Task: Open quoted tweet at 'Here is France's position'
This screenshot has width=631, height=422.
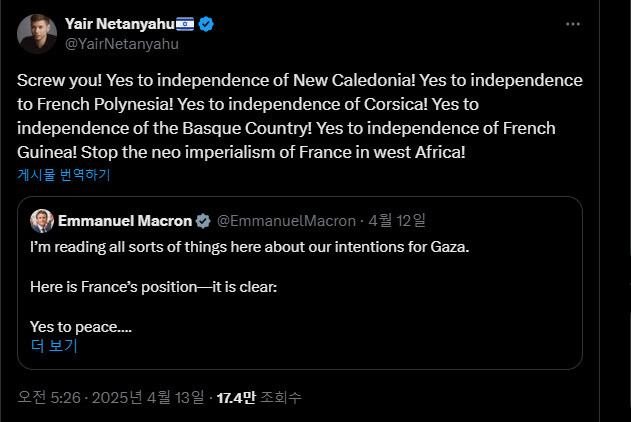Action: [x=153, y=287]
